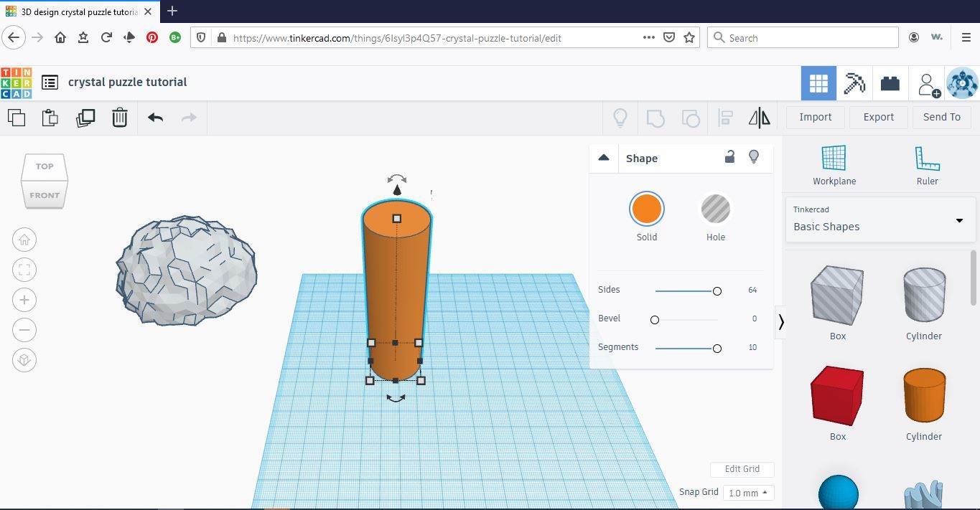Click the Paste icon in toolbar
Viewport: 980px width, 510px height.
point(50,118)
